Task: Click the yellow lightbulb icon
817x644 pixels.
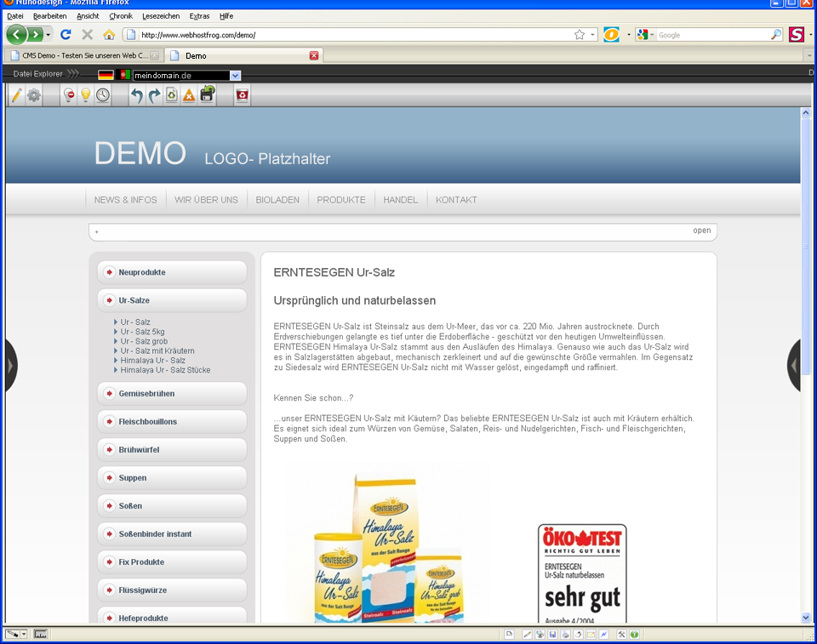Action: coord(86,94)
